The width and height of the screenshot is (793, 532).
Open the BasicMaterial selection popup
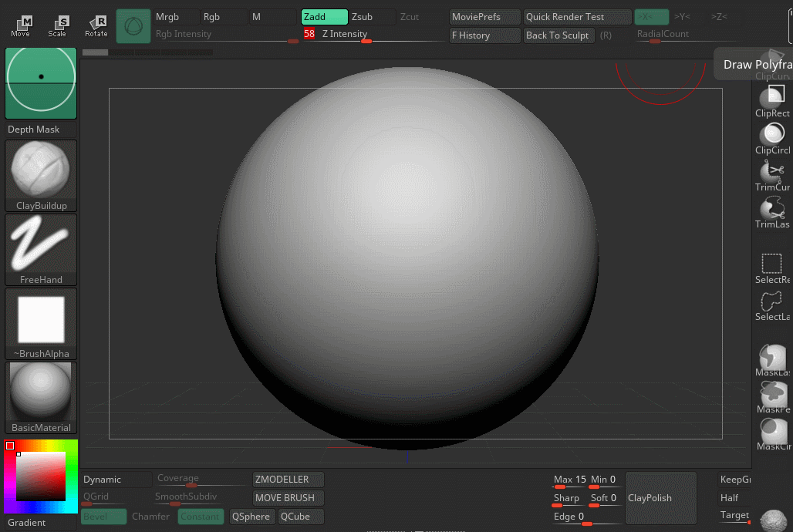pos(41,396)
